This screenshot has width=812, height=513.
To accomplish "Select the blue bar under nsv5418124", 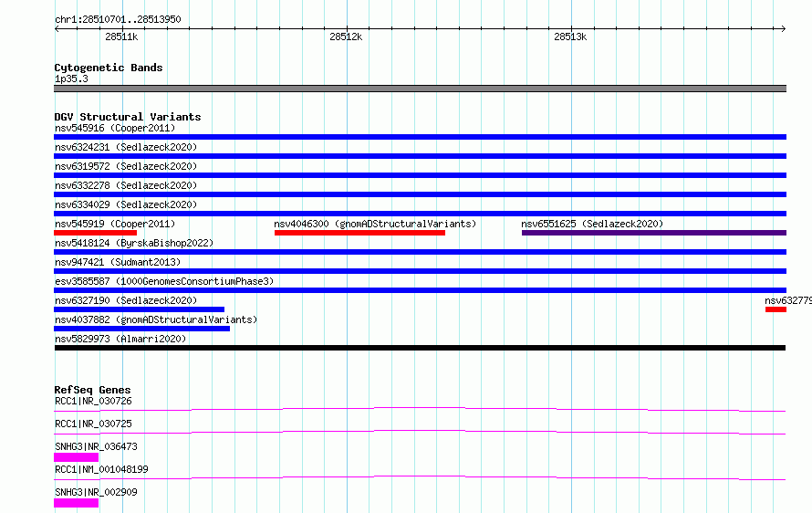I will tap(420, 252).
